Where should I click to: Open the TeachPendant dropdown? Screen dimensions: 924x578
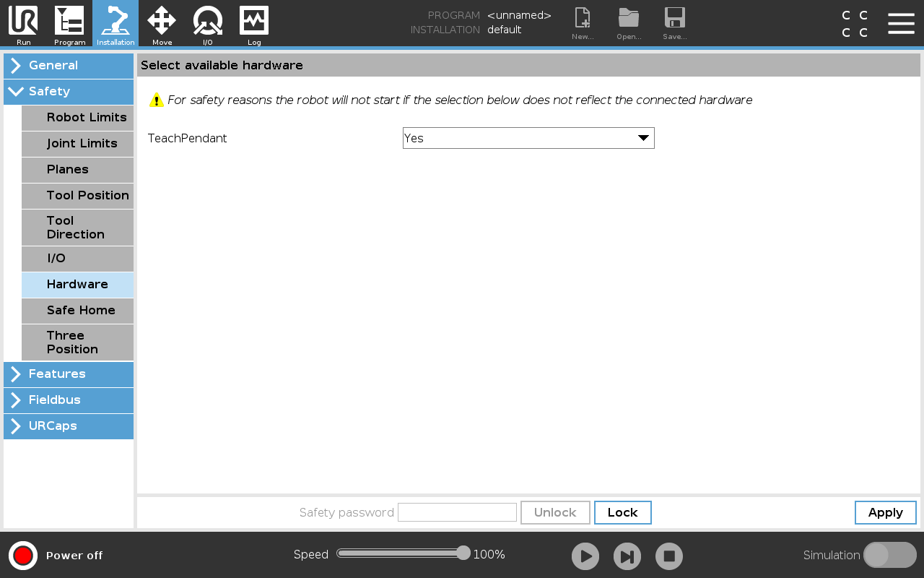point(528,138)
